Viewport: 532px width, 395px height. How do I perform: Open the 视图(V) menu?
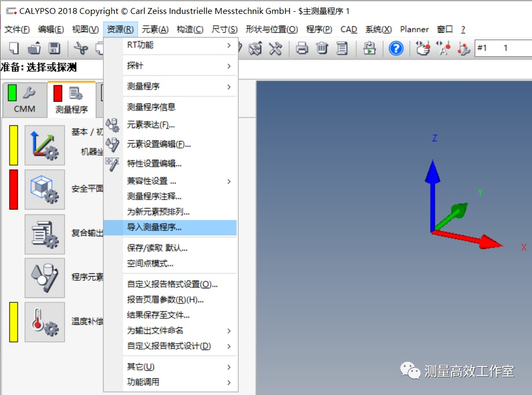tap(85, 29)
